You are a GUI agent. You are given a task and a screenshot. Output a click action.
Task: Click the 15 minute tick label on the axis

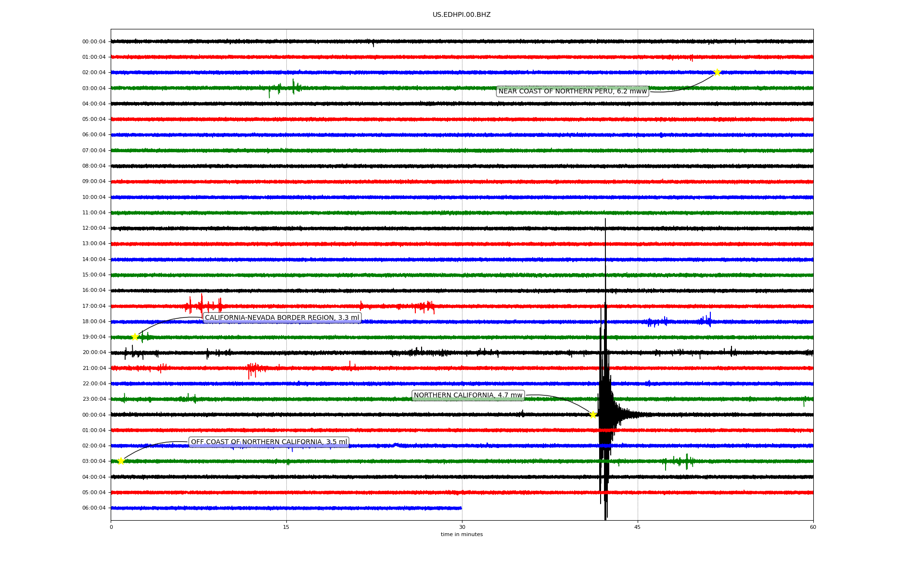pyautogui.click(x=286, y=527)
